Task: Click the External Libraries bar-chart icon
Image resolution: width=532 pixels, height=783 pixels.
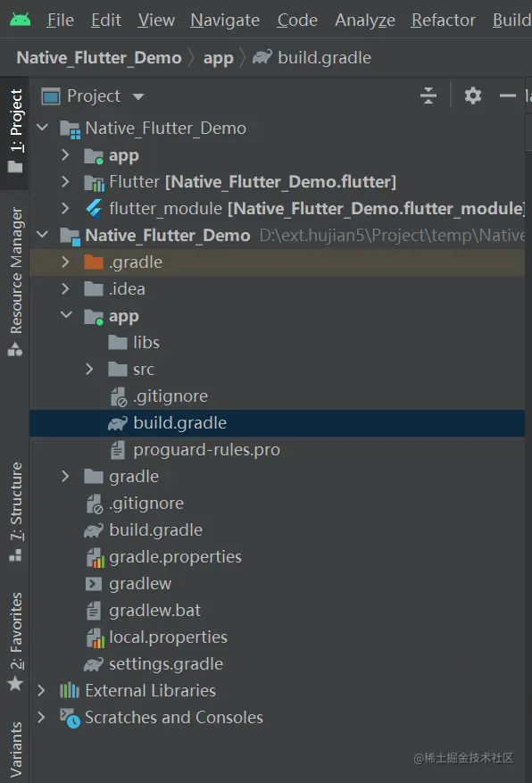Action: point(70,690)
